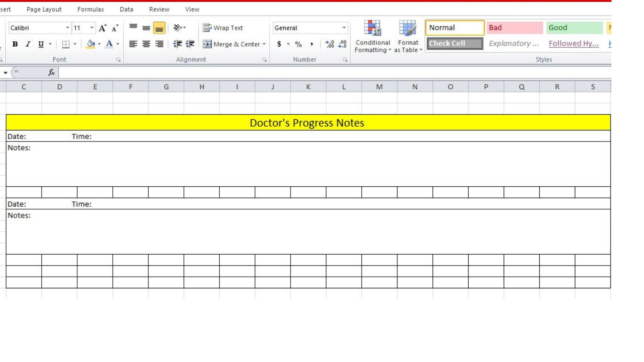The height and width of the screenshot is (362, 644).
Task: Toggle Wrap Text on
Action: click(x=223, y=28)
